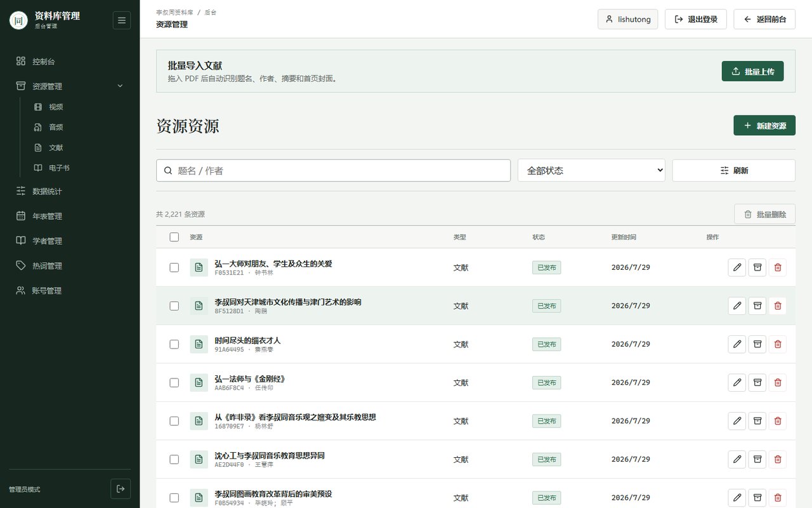This screenshot has width=812, height=508.
Task: Check the box for 从《昨非录》看李叔同音乐观
Action: pyautogui.click(x=174, y=421)
